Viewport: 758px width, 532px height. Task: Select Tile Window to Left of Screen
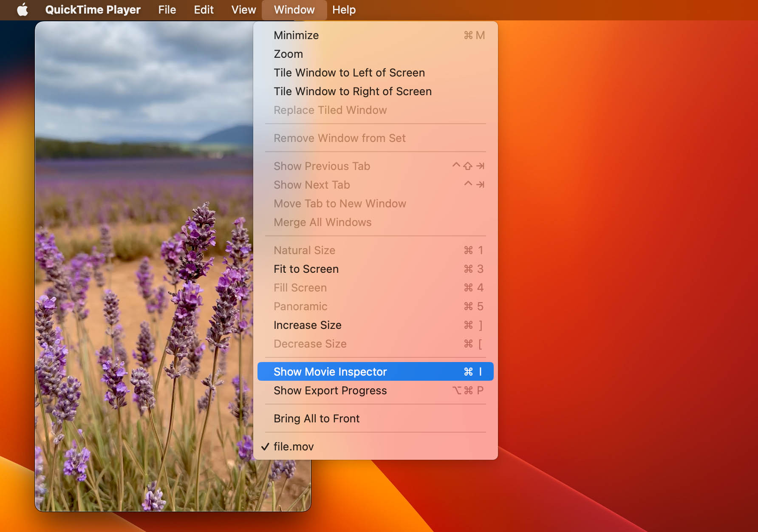click(x=375, y=73)
